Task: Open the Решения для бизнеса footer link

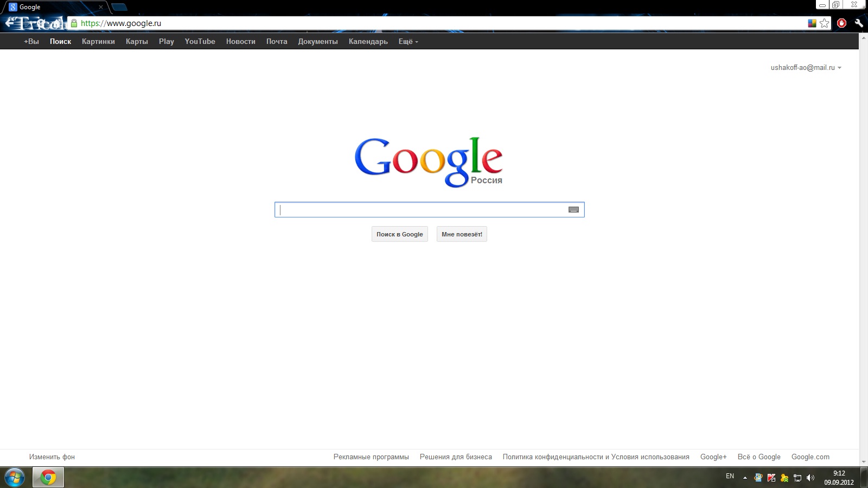Action: click(456, 457)
